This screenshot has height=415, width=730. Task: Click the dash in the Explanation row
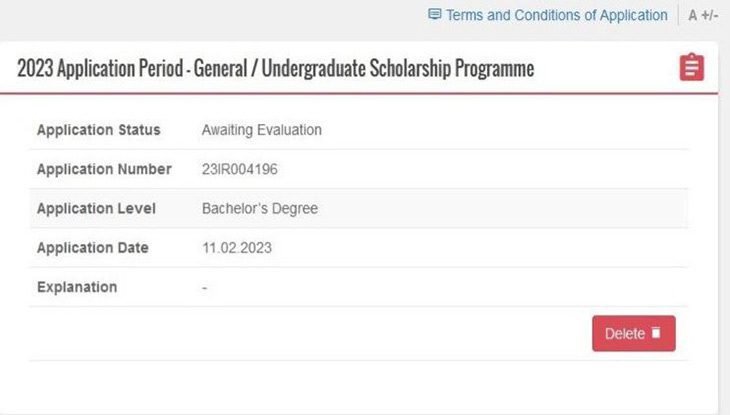tap(204, 287)
